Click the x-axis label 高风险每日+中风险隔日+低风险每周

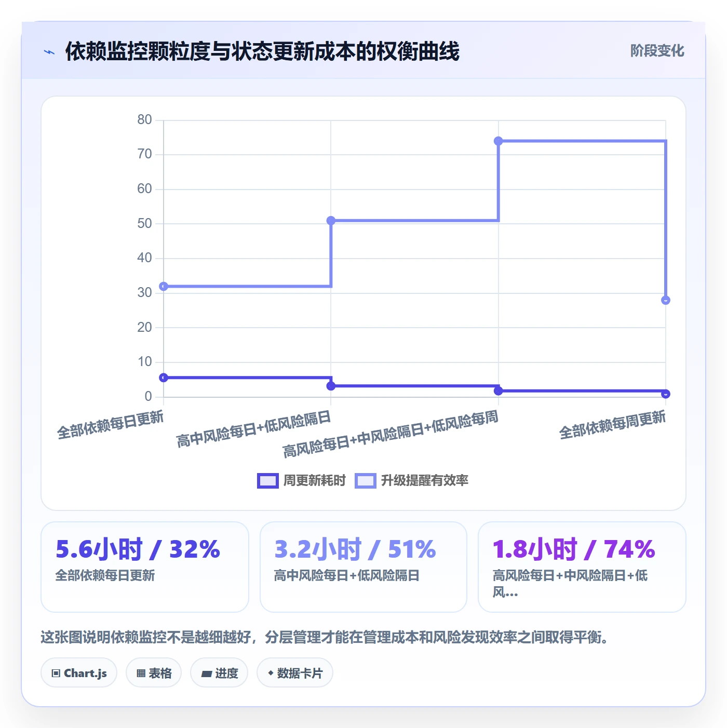click(x=391, y=434)
